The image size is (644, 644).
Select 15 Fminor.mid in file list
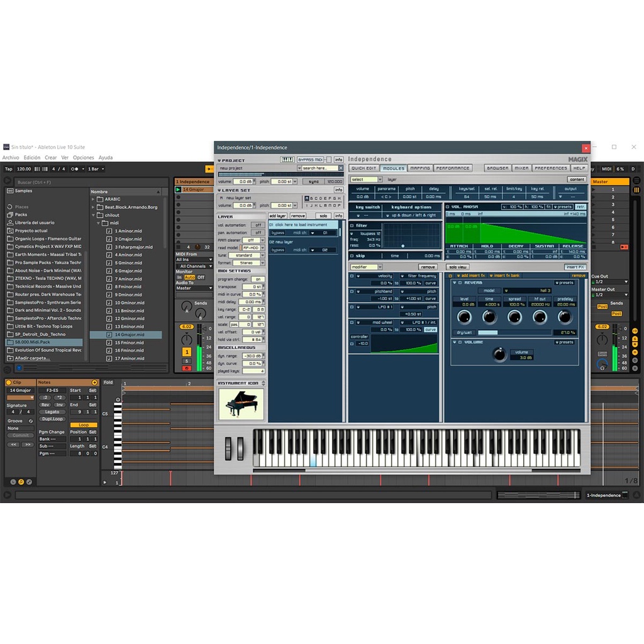130,343
